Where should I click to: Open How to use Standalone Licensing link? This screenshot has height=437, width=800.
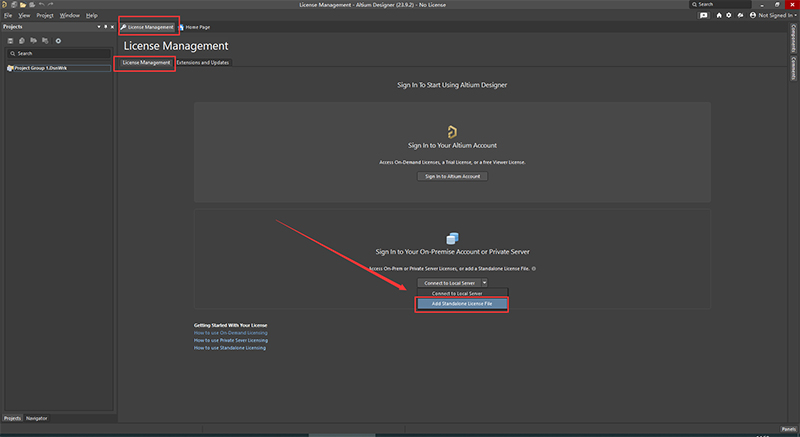230,348
